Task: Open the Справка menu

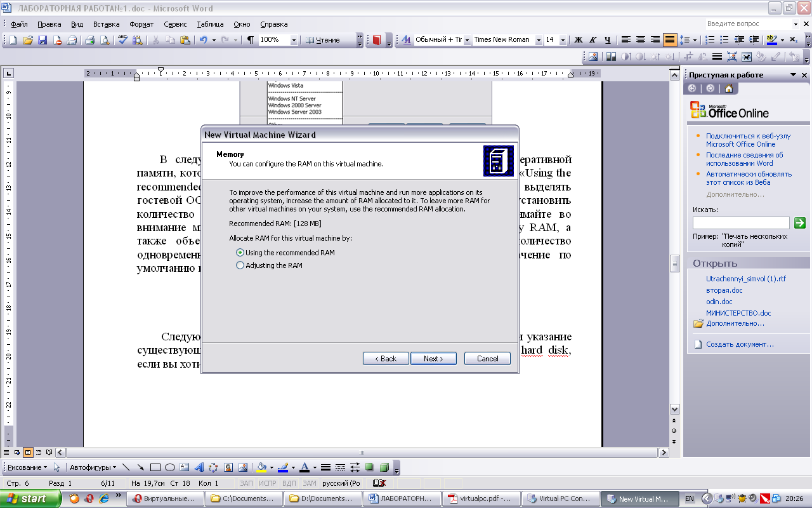Action: click(x=274, y=24)
